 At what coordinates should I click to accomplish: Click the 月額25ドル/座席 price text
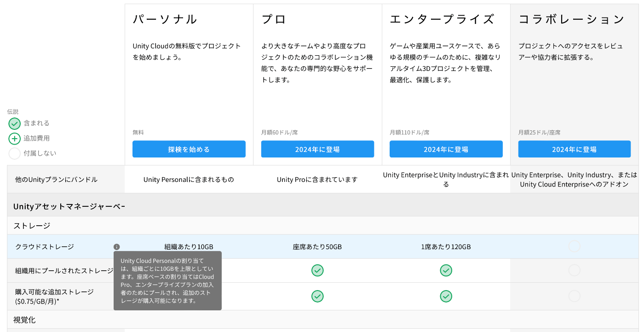[x=539, y=132]
